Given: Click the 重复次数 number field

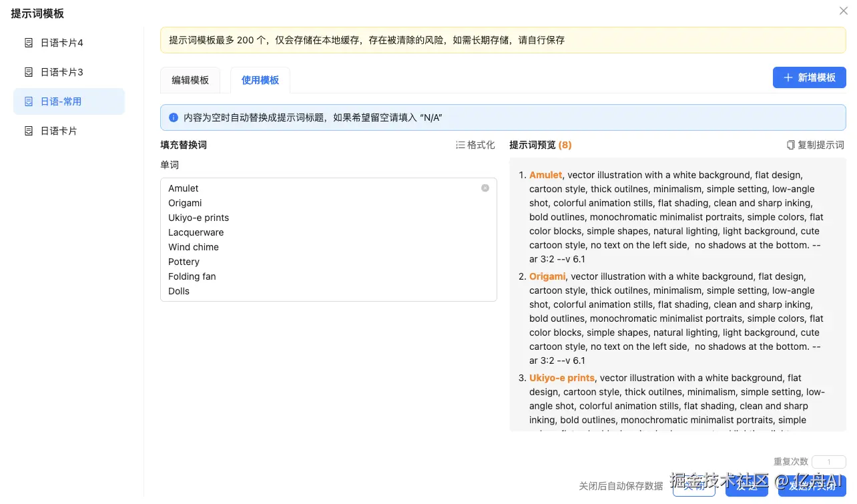Looking at the screenshot, I should tap(829, 462).
